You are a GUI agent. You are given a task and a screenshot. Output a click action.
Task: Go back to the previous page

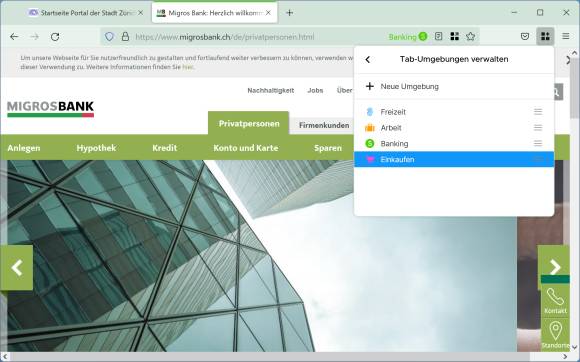coord(14,37)
